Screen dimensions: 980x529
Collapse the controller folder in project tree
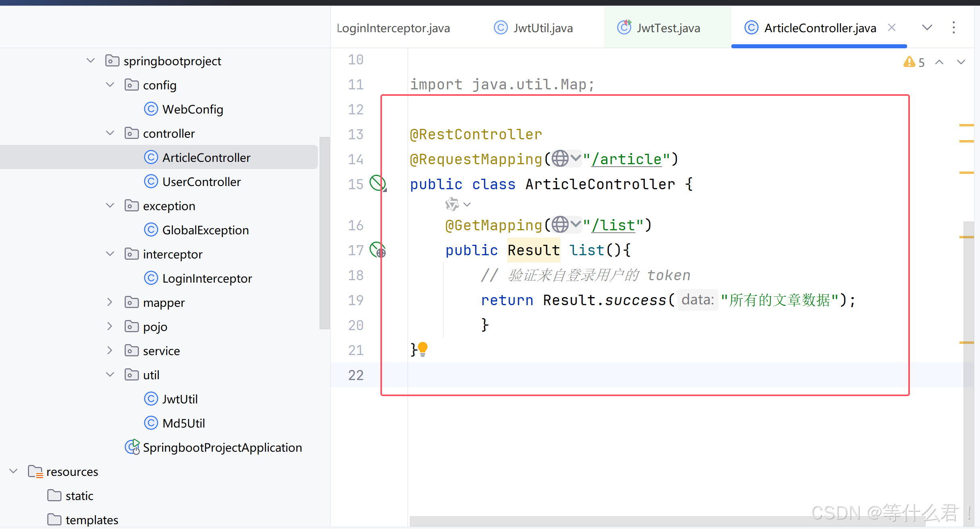pyautogui.click(x=110, y=133)
